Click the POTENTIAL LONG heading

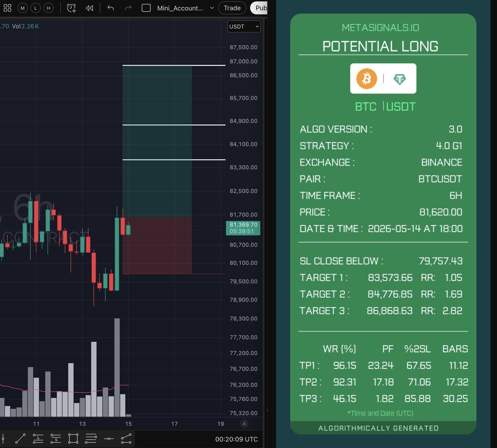pyautogui.click(x=381, y=46)
